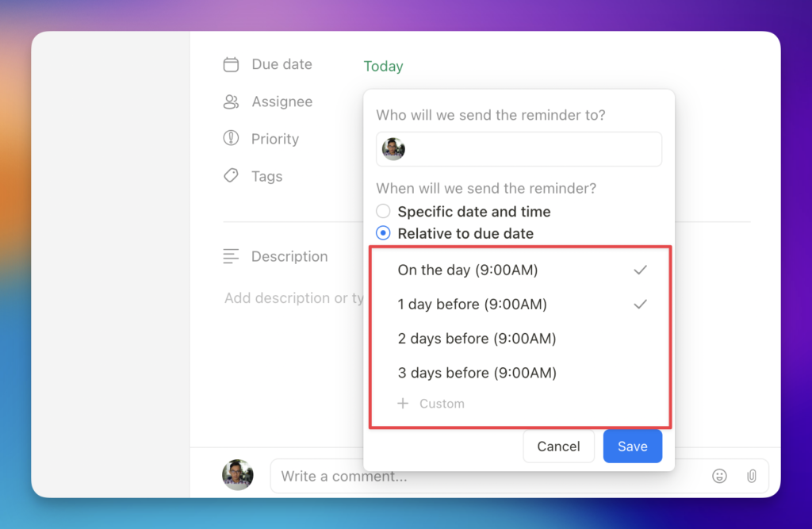Click the Specific date and time label
This screenshot has height=529, width=812.
click(x=474, y=212)
